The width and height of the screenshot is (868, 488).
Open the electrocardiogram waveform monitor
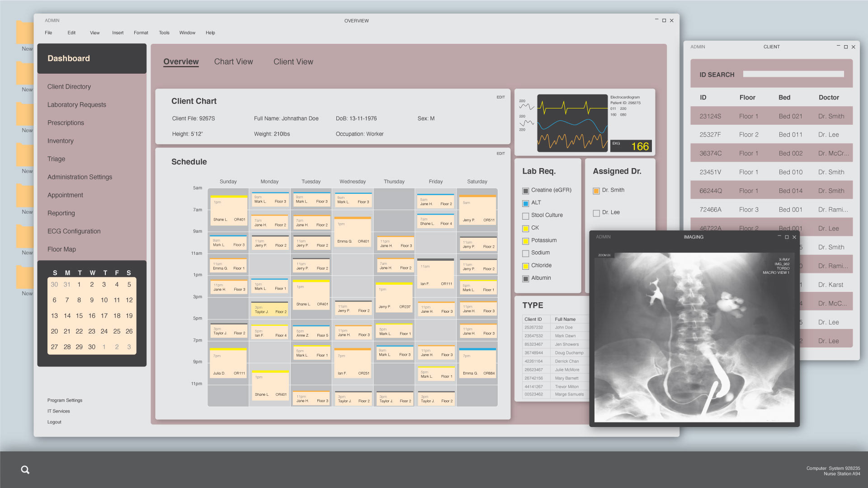point(572,123)
